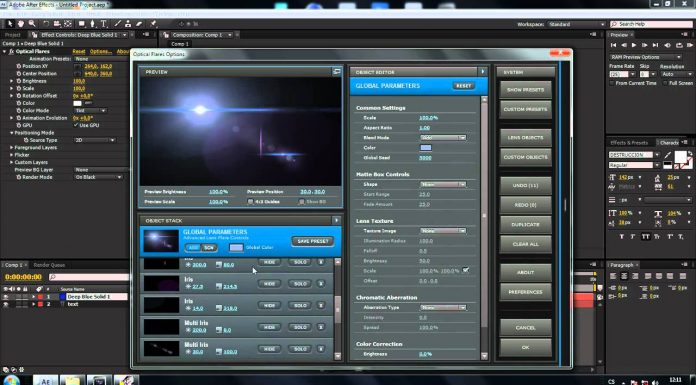Select the Puppet Pin tool
The image size is (696, 385).
[x=154, y=24]
